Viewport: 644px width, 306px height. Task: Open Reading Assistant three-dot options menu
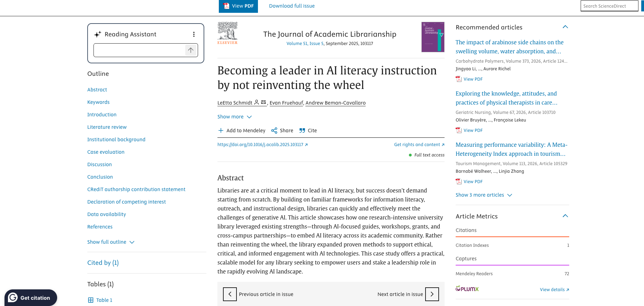tap(194, 34)
